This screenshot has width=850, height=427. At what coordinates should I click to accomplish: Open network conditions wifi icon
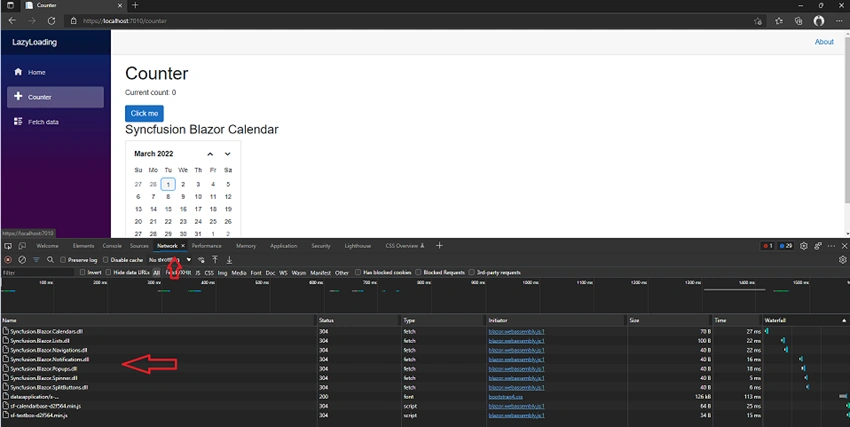coord(201,260)
